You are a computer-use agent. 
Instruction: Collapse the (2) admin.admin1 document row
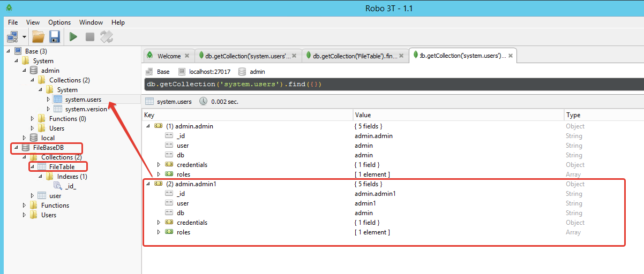pyautogui.click(x=148, y=184)
